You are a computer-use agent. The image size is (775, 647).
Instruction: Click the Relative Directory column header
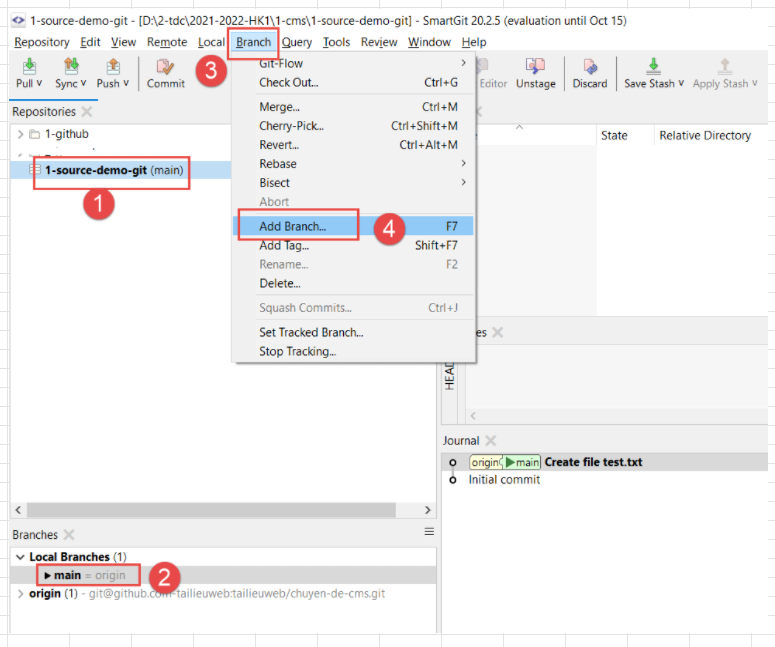(705, 135)
